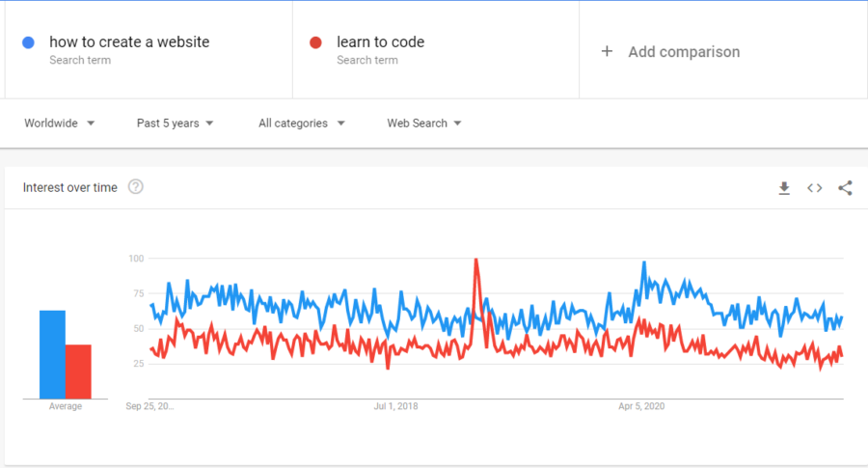868x468 pixels.
Task: Click the red spike peak at 100
Action: click(475, 261)
